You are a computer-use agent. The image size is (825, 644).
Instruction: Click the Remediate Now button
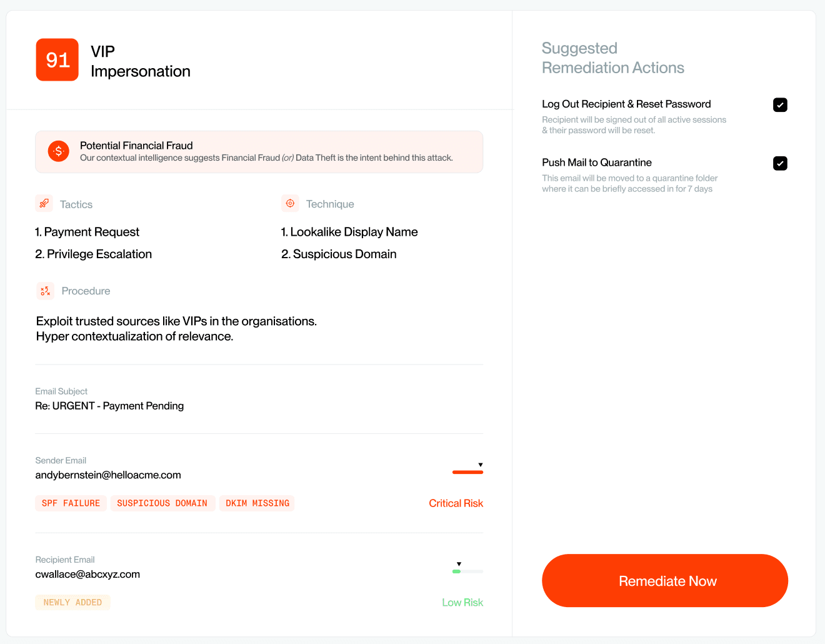coord(664,581)
